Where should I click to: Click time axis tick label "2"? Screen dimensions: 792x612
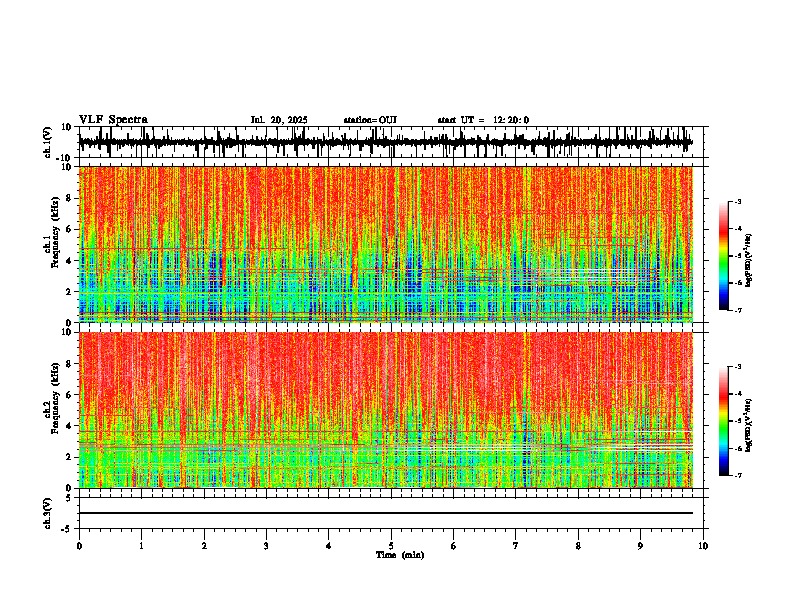204,546
